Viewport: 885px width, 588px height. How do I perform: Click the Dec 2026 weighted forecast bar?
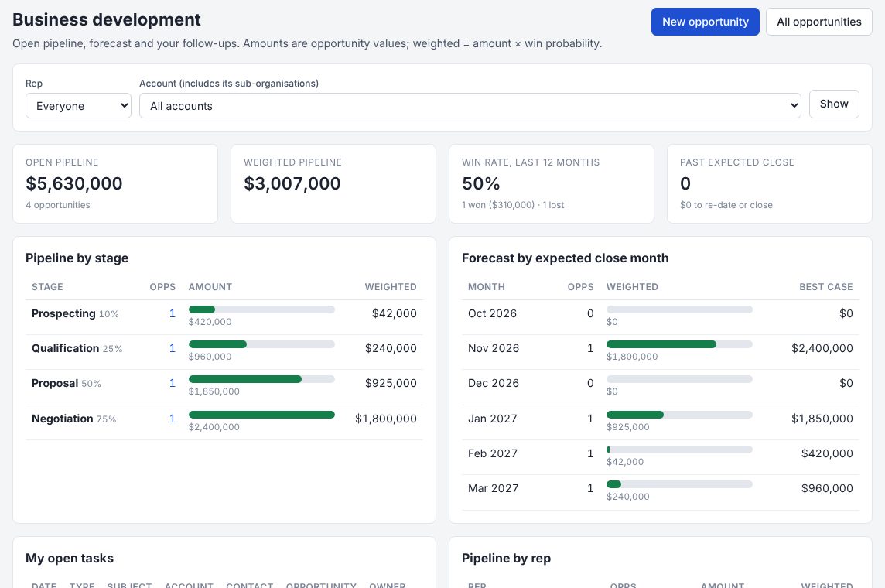(679, 379)
